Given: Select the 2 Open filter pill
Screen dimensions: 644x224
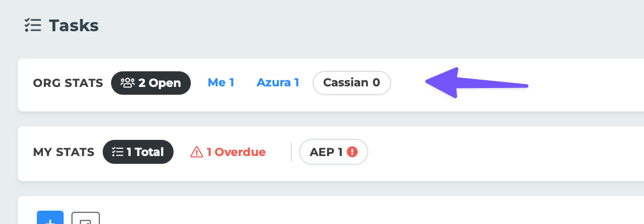Looking at the screenshot, I should (151, 83).
